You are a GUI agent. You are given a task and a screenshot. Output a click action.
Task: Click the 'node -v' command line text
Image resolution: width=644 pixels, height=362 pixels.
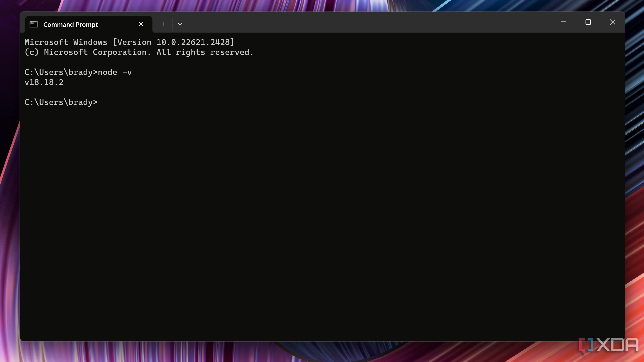point(115,72)
